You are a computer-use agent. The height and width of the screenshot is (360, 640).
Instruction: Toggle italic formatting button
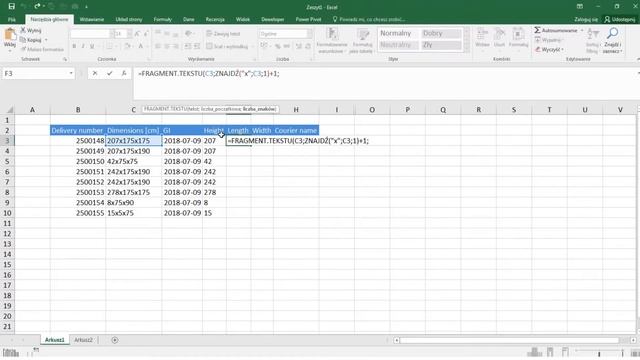[83, 47]
